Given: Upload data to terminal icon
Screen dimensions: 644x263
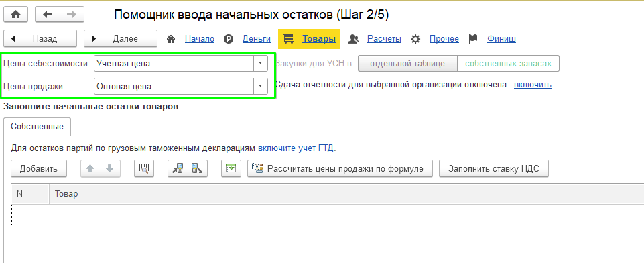Looking at the screenshot, I should click(x=198, y=168).
